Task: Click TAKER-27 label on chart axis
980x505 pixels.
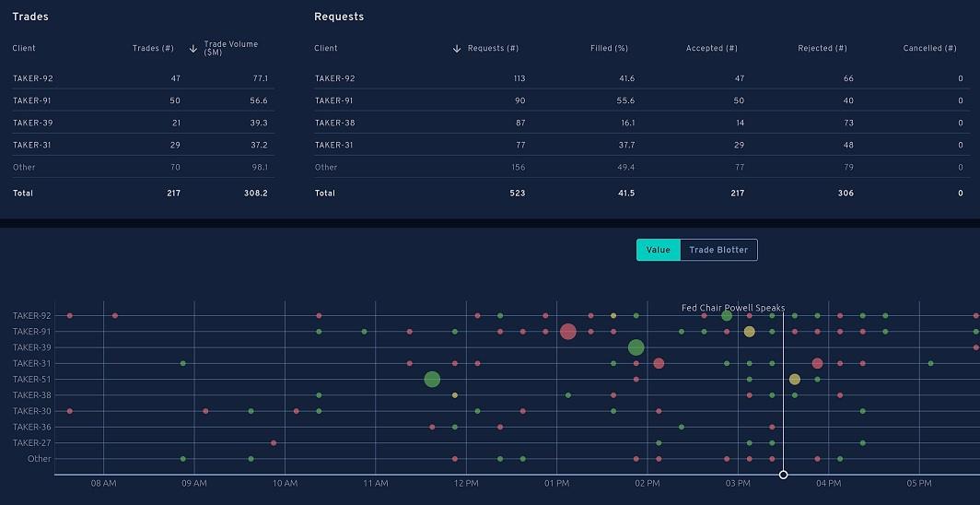Action: tap(32, 442)
